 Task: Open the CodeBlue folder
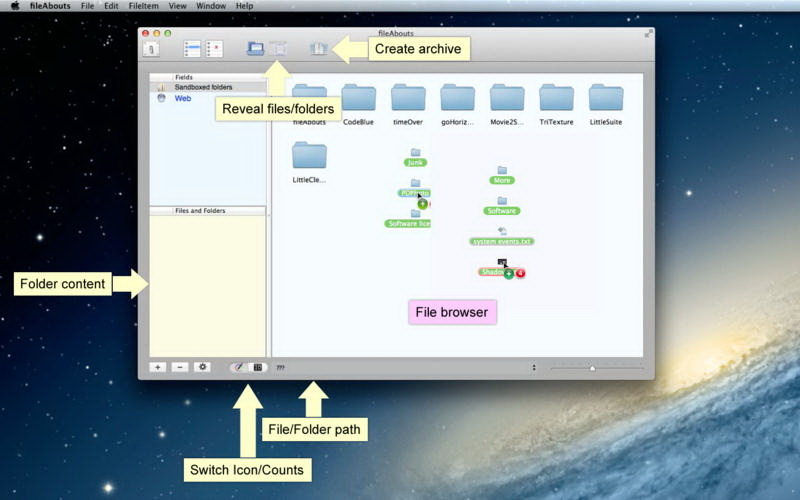click(359, 98)
